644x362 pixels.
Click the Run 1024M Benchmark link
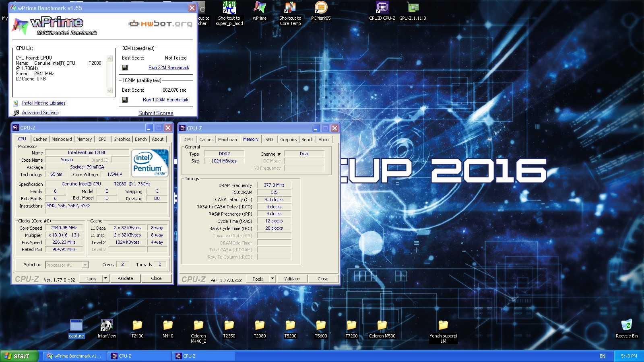[165, 100]
